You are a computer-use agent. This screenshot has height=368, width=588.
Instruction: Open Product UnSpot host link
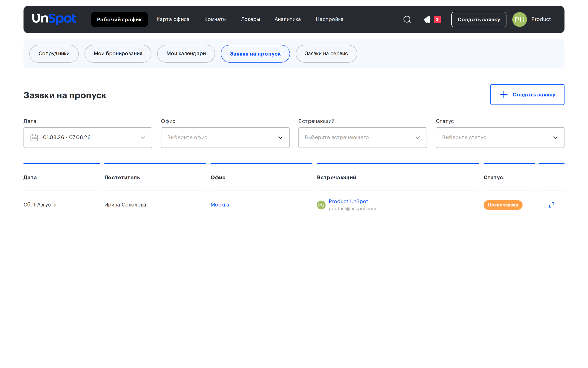point(348,201)
